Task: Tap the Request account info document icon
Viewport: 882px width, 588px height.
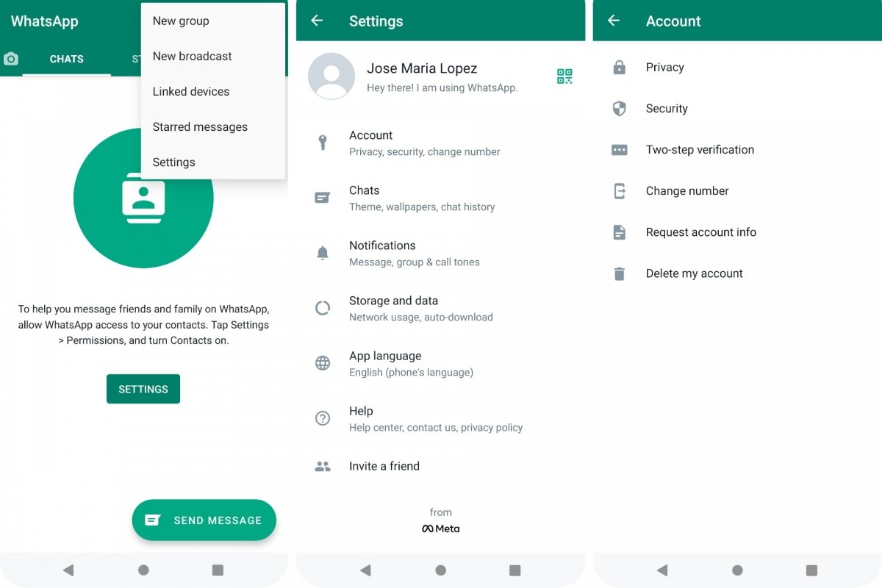Action: tap(620, 232)
